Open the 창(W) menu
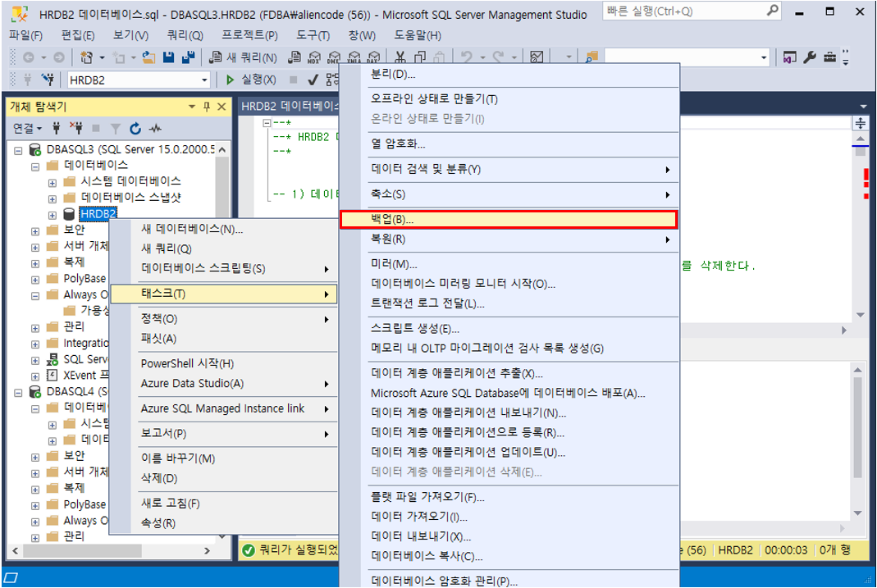 pyautogui.click(x=362, y=35)
